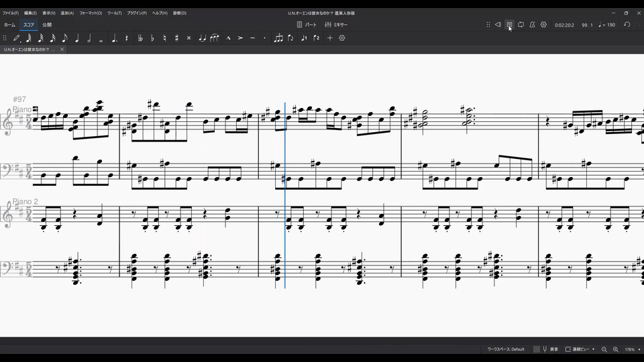Add accent articulation
644x362 pixels.
click(240, 38)
